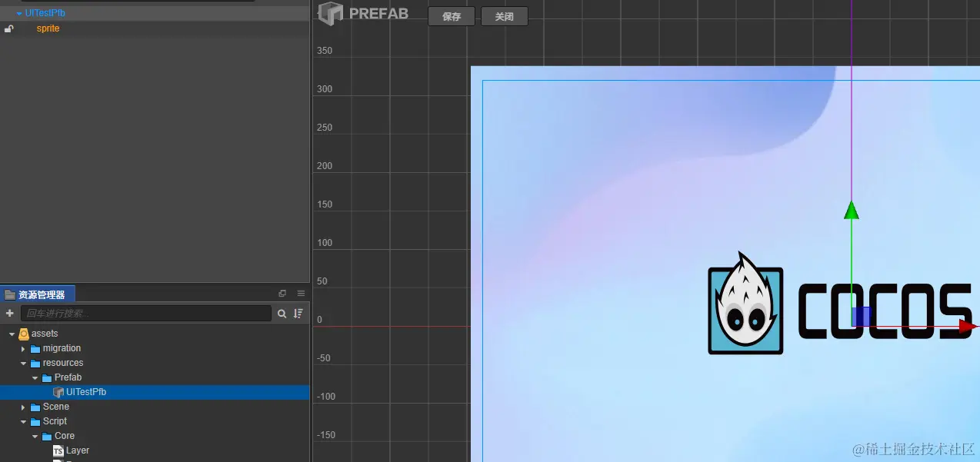This screenshot has height=462, width=980.
Task: Click the migration folder icon
Action: tap(35, 348)
